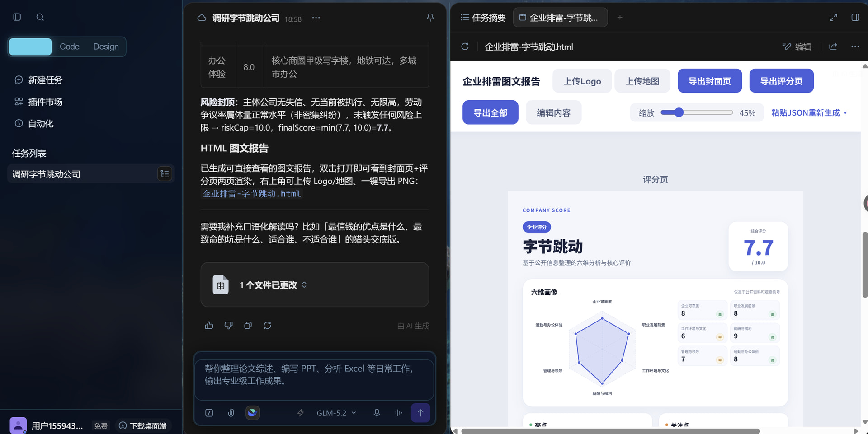
Task: Toggle the right side panel layout icon
Action: pos(855,17)
